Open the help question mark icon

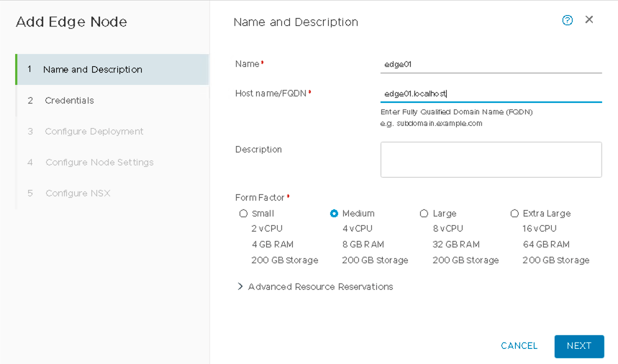(567, 20)
